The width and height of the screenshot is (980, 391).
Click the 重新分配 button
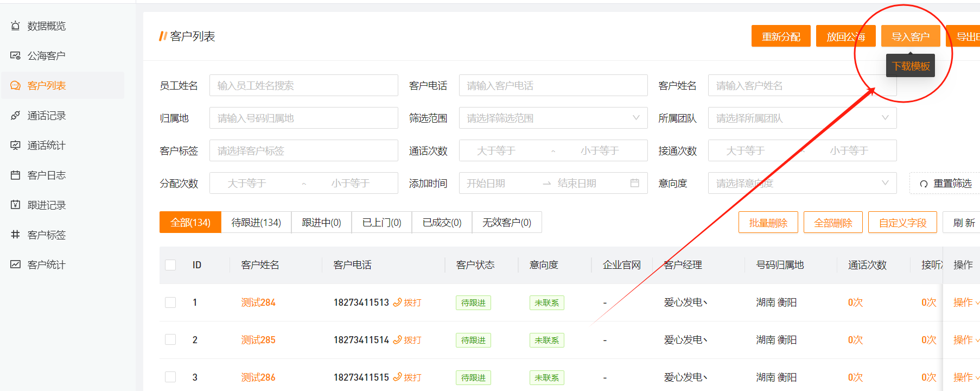pyautogui.click(x=781, y=36)
